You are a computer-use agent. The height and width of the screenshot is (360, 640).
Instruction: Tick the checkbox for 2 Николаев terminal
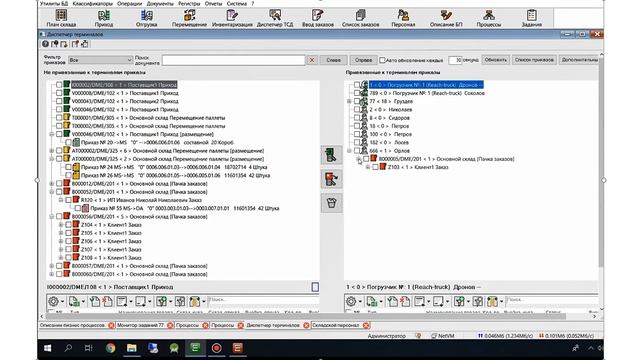point(357,109)
